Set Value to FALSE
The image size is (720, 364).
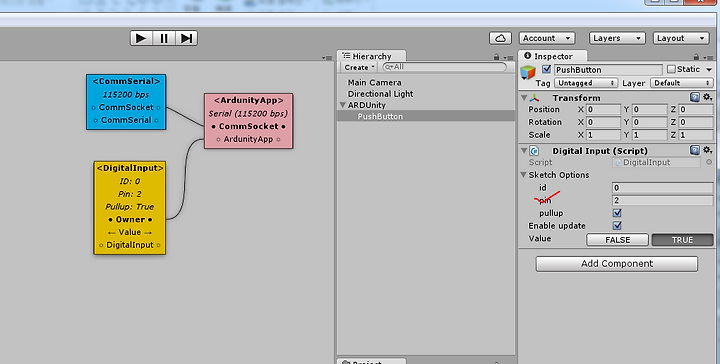[618, 240]
